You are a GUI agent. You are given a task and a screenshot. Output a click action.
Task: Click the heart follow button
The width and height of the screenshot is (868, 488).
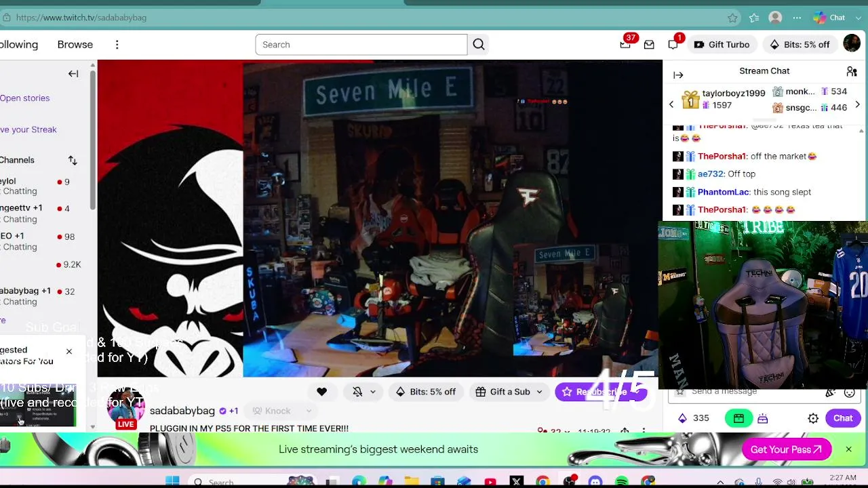(x=321, y=392)
